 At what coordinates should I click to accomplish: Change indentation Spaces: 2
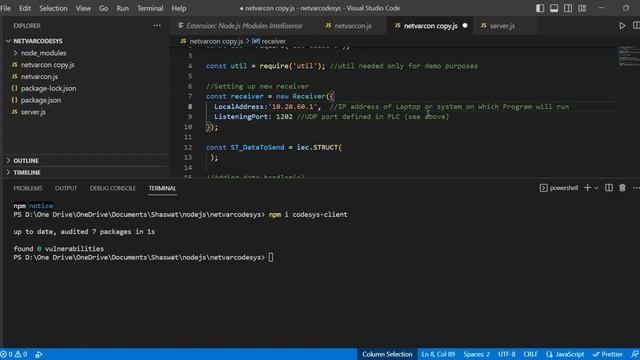point(476,354)
